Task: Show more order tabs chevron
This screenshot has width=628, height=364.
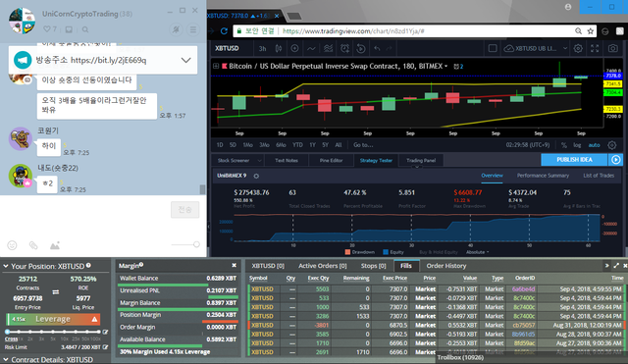Action: (606, 266)
